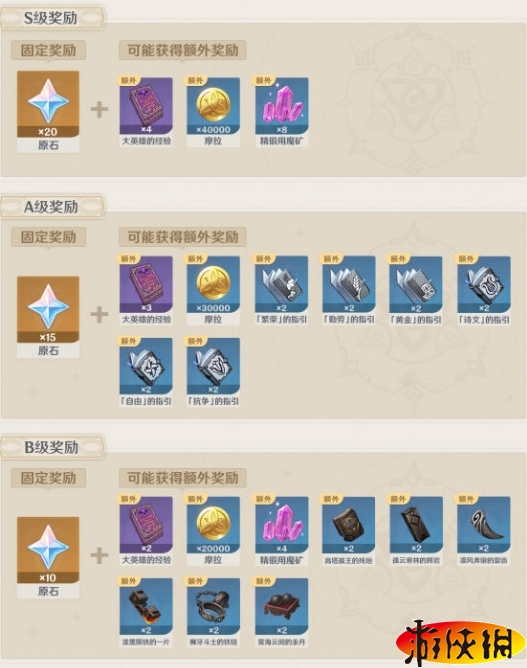Click the ×30000 摩拉 coin reward
Screen dimensions: 527x668
click(213, 284)
